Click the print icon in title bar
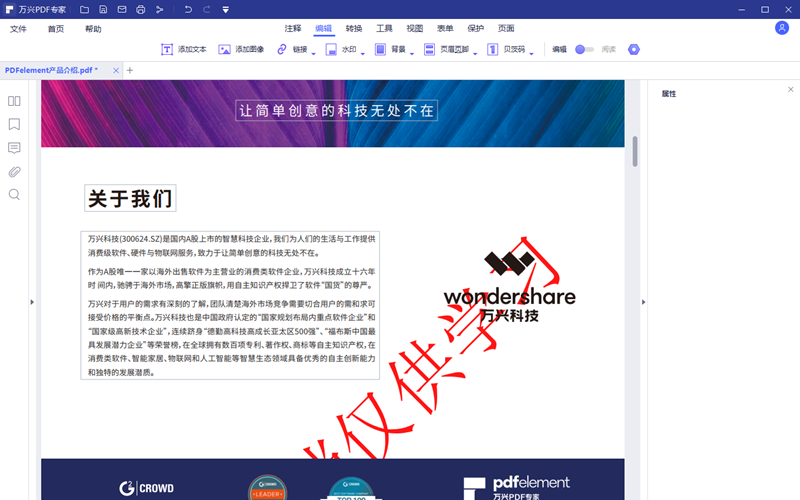This screenshot has height=500, width=800. point(140,9)
